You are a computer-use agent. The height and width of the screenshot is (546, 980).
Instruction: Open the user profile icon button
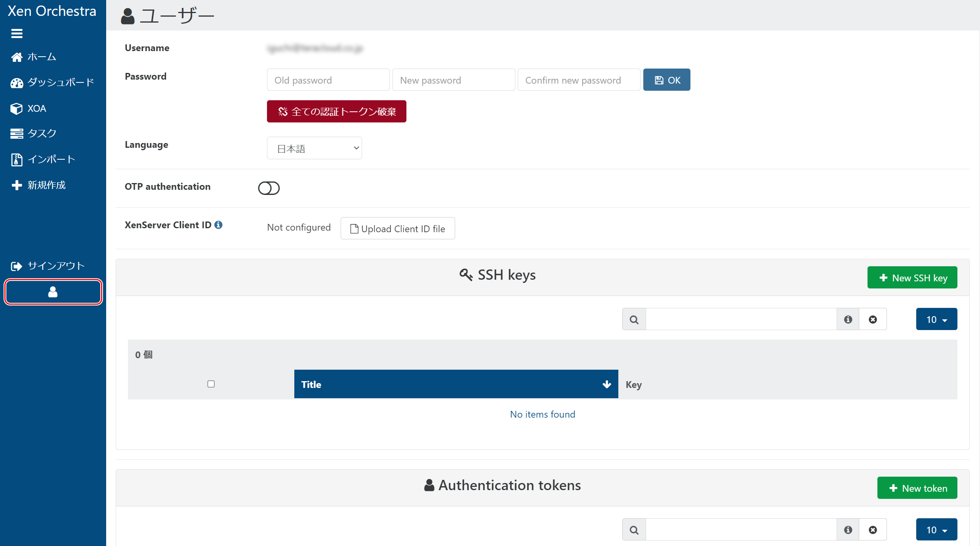pyautogui.click(x=53, y=292)
